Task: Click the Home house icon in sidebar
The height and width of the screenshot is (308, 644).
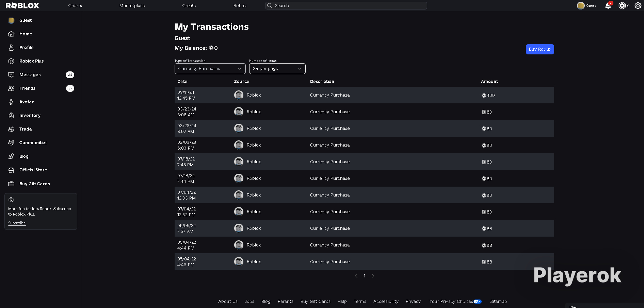Action: [x=11, y=34]
